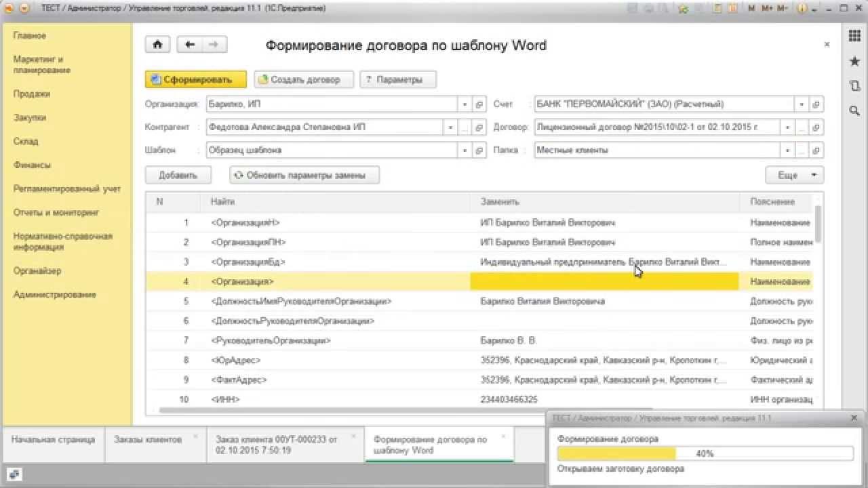Close the progress notification popup

point(854,418)
